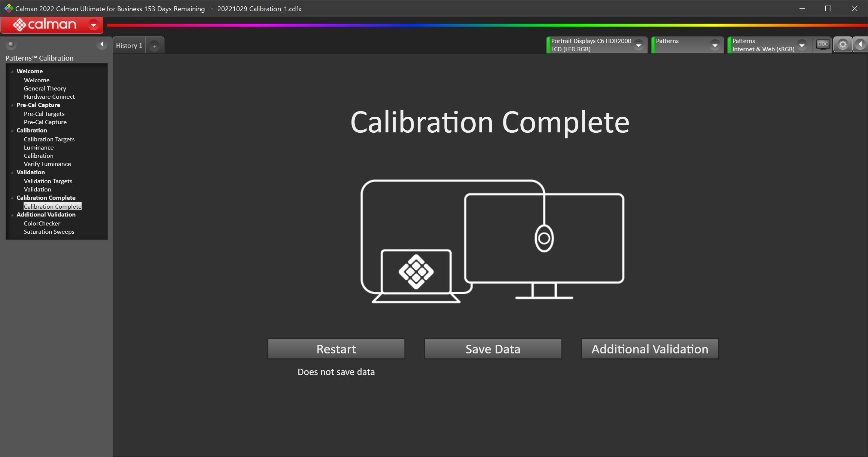Minimize the Calman window

tap(802, 8)
